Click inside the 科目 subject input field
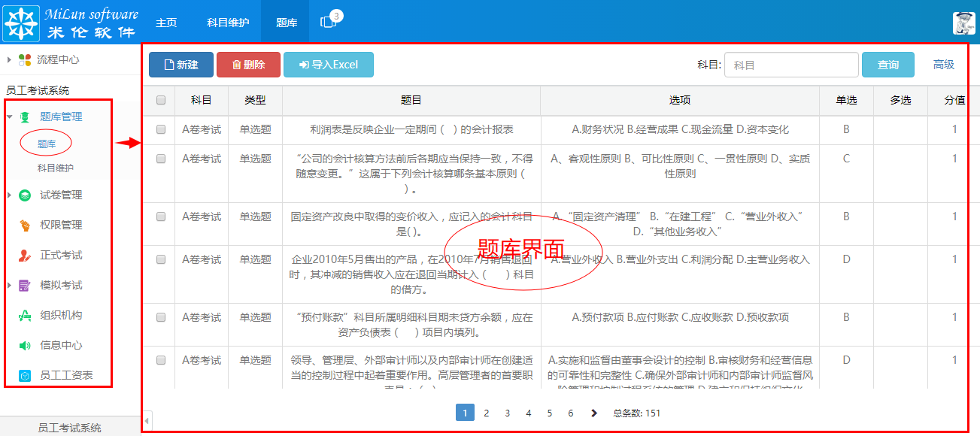980x436 pixels. click(791, 65)
